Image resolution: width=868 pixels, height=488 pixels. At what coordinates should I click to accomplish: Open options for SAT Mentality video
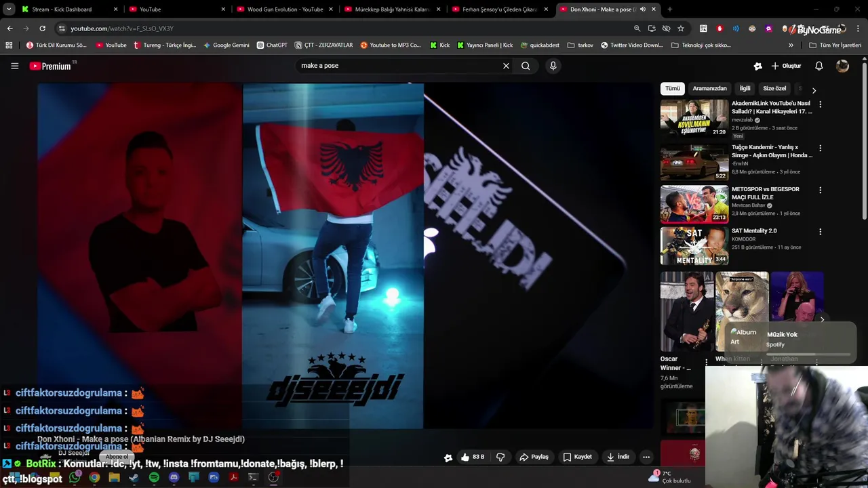[x=820, y=232]
